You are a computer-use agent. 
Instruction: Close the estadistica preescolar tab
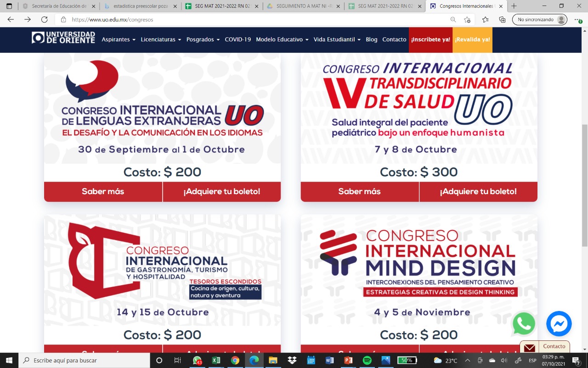coord(175,6)
